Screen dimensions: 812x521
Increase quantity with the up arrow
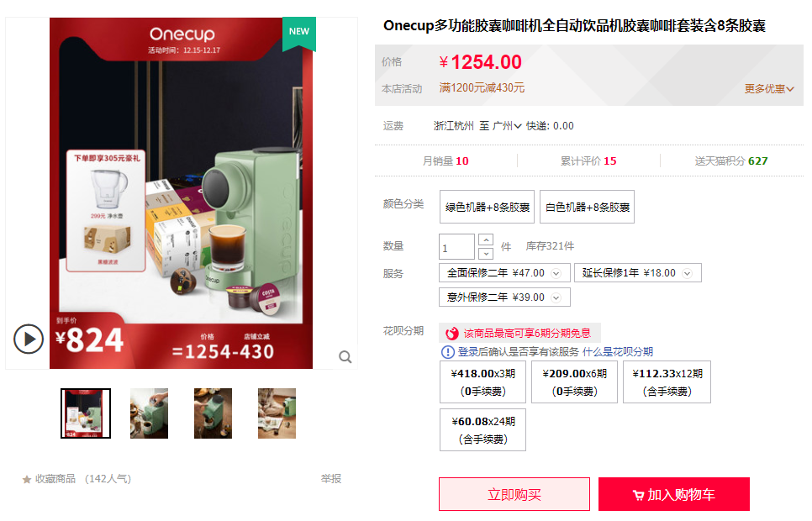[486, 240]
